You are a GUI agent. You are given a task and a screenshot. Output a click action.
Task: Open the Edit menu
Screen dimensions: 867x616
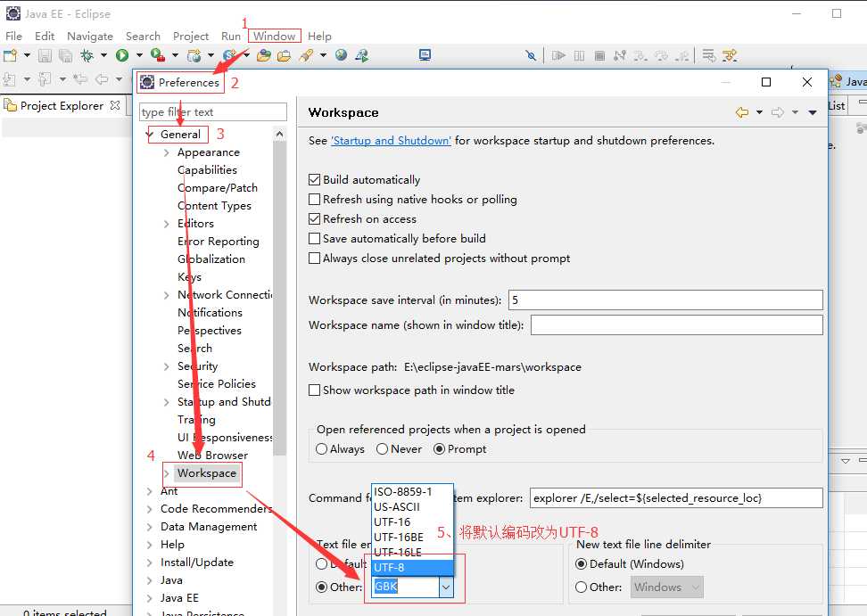(x=45, y=36)
